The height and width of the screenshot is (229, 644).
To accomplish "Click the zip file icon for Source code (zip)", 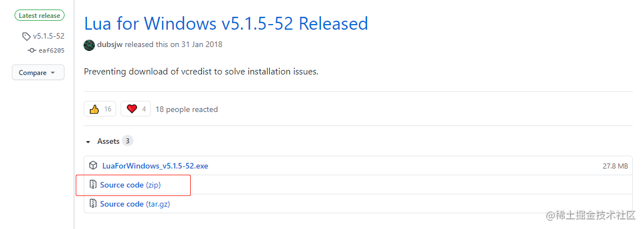I will (x=94, y=185).
